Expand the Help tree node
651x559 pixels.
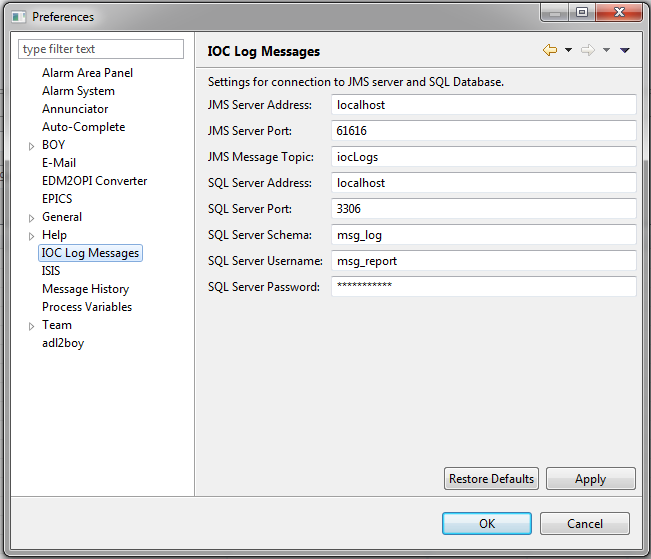[x=31, y=236]
